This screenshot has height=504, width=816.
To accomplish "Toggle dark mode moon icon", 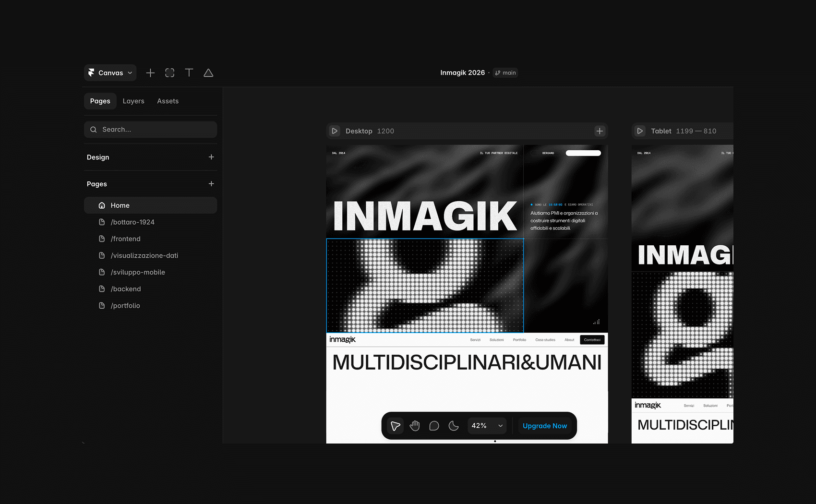I will tap(454, 426).
